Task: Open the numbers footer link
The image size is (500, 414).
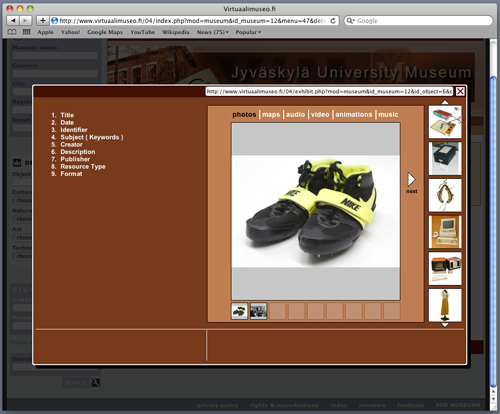Action: (x=372, y=405)
